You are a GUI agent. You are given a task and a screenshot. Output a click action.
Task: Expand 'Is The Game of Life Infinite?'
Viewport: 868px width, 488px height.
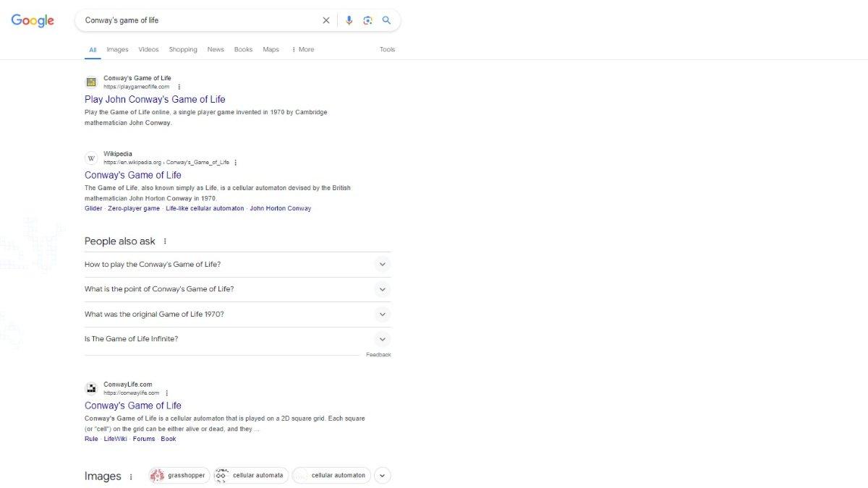383,339
